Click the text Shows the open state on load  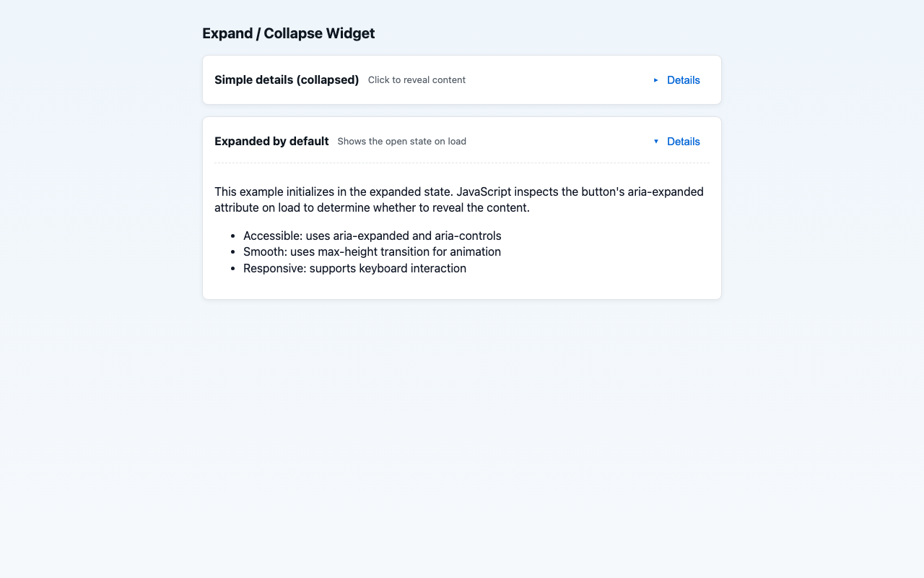click(401, 141)
